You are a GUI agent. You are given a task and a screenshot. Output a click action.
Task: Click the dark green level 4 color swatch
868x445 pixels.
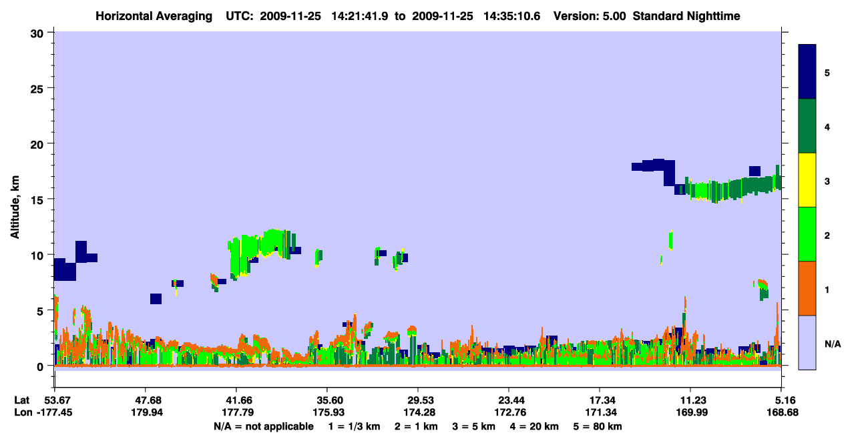click(807, 126)
